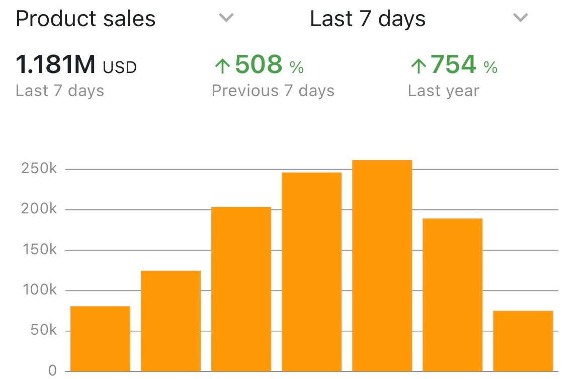Click the 100k y-axis label
Screen dimensions: 588x379
point(40,290)
